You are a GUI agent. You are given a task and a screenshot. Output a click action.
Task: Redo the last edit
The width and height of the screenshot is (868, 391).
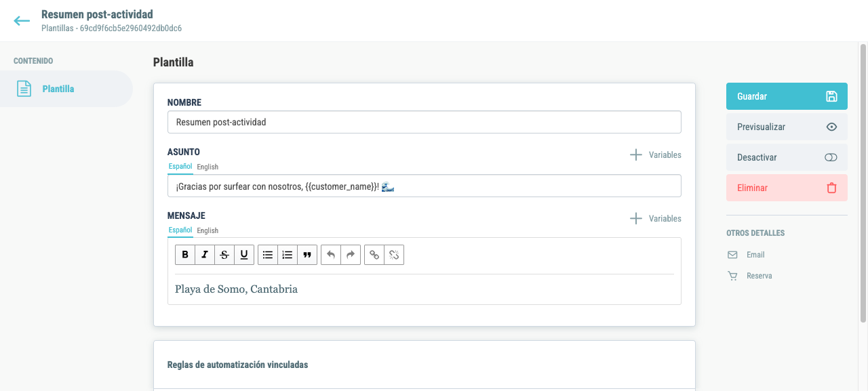[x=351, y=255]
